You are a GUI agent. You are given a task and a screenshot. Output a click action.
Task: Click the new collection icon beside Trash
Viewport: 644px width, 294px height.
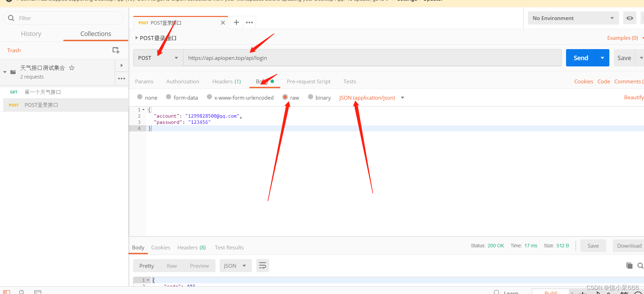pos(116,50)
